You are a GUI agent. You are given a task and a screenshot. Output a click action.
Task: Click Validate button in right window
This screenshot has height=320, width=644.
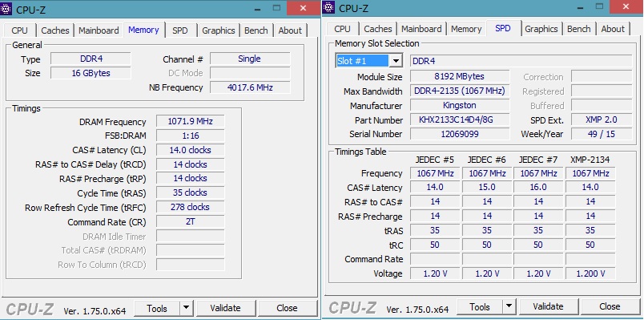pyautogui.click(x=548, y=306)
